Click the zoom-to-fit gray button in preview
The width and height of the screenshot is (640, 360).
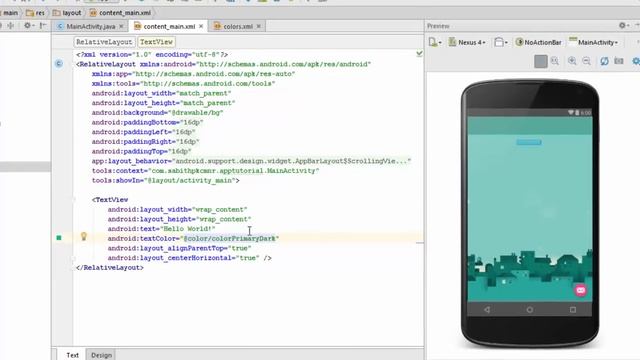click(541, 61)
